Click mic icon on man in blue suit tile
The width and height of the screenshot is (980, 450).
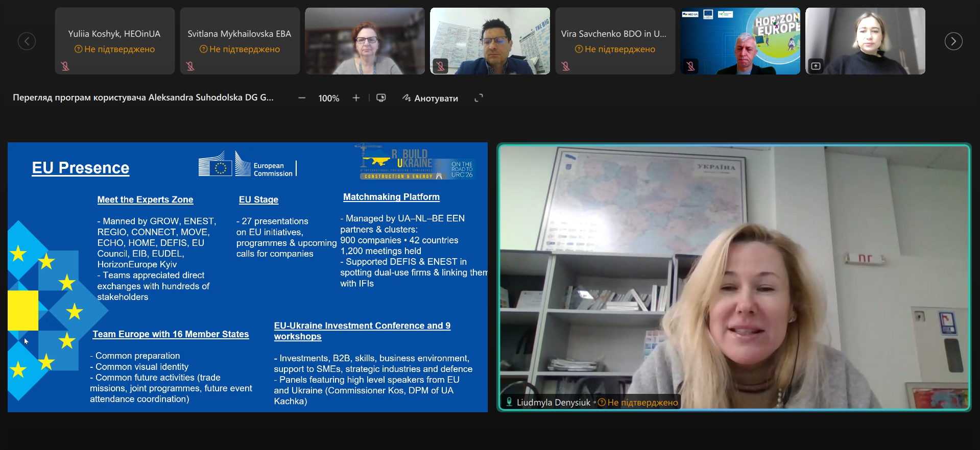click(440, 66)
